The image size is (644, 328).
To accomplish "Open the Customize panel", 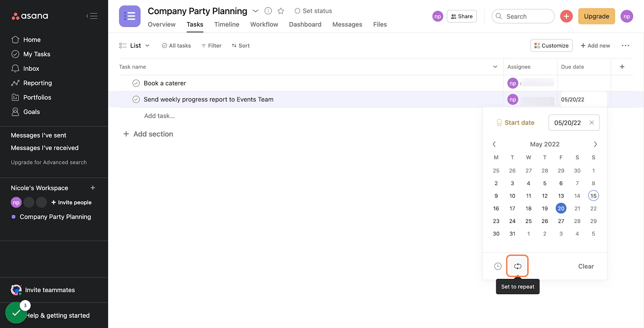I will click(x=551, y=45).
